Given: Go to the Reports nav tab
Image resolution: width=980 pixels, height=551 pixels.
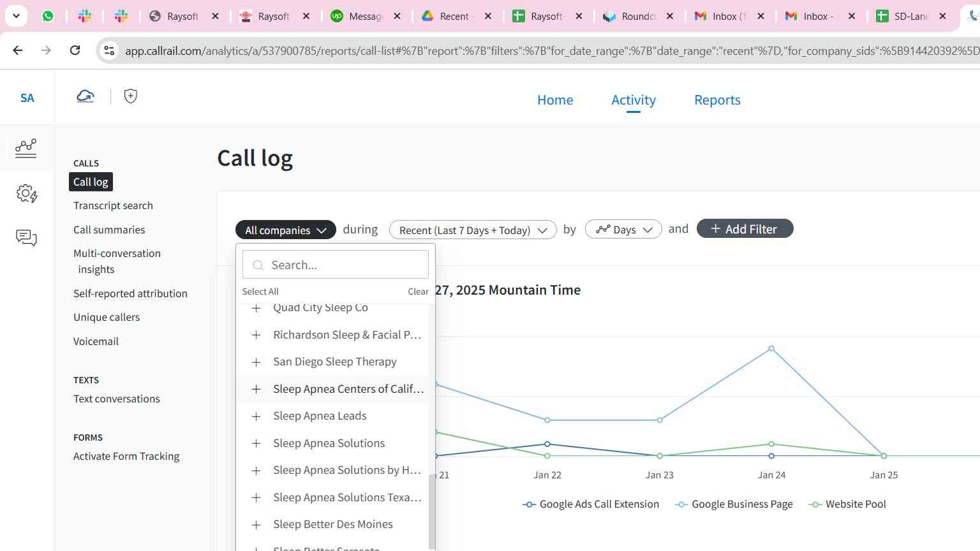Looking at the screenshot, I should (x=717, y=100).
